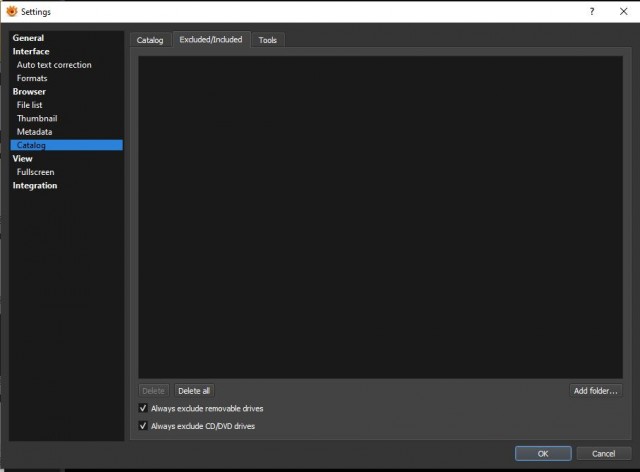
Task: Toggle Always exclude CD/DVD drives checkbox
Action: click(x=143, y=426)
